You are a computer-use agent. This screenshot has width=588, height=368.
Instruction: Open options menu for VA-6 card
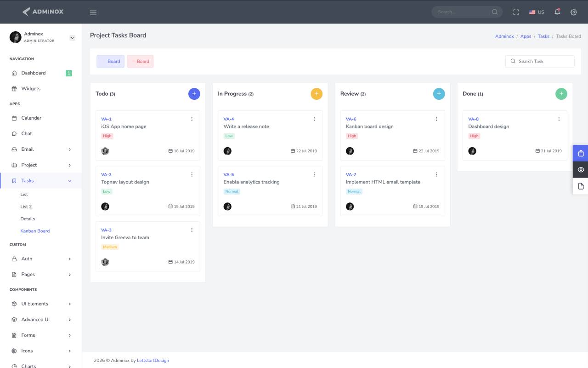[x=437, y=119]
